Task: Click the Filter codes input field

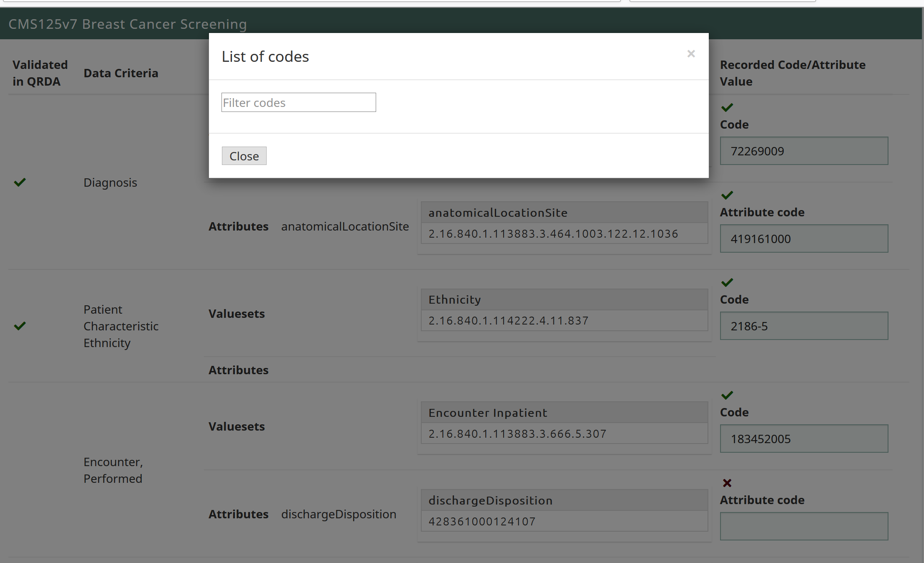Action: pyautogui.click(x=298, y=102)
